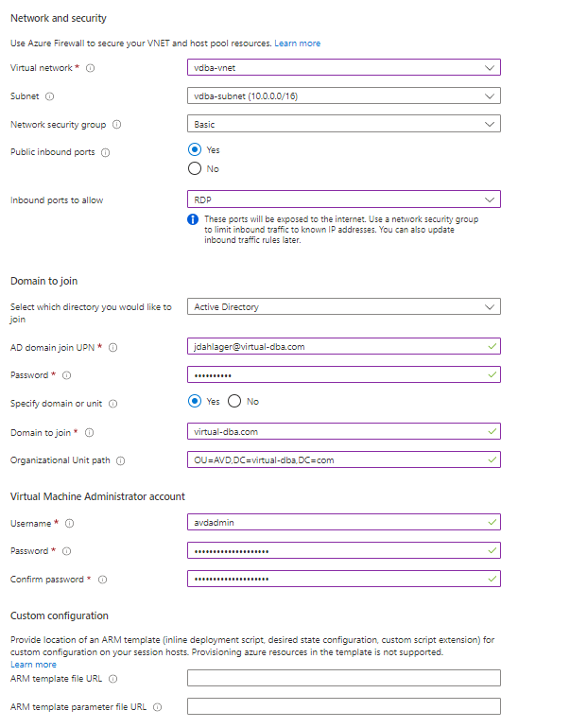Click ARM template parameter file URL info icon

157,707
